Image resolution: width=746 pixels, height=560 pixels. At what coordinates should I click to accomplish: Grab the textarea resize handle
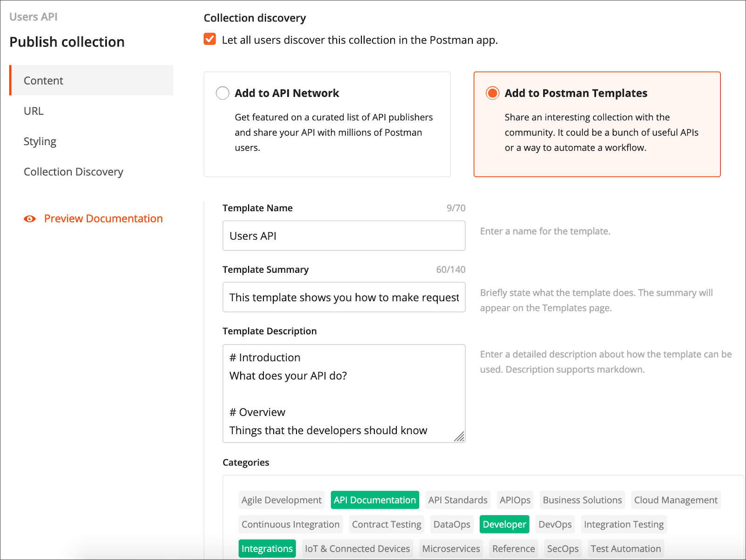click(459, 436)
